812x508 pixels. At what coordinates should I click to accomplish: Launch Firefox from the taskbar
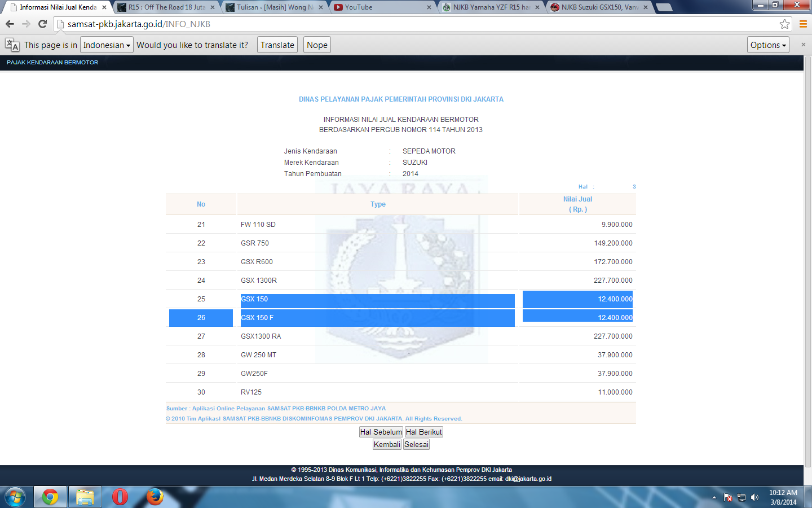point(155,497)
